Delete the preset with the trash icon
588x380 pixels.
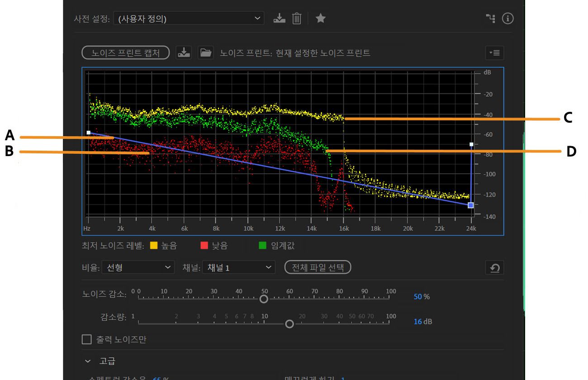pos(297,19)
